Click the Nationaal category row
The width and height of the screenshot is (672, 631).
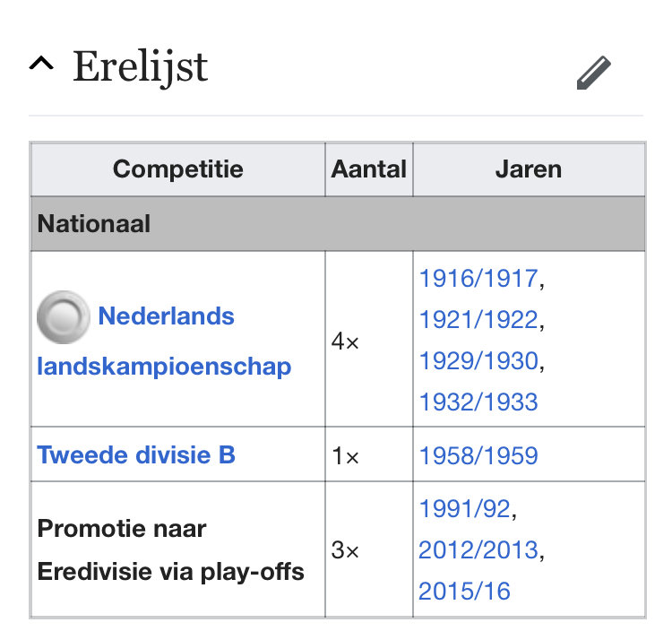tap(338, 224)
